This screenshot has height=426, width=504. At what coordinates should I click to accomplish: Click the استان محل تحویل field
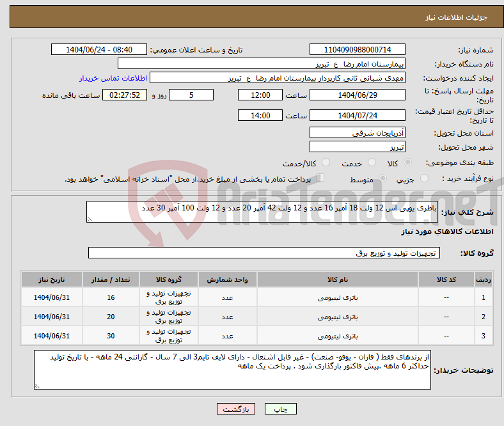click(x=358, y=133)
